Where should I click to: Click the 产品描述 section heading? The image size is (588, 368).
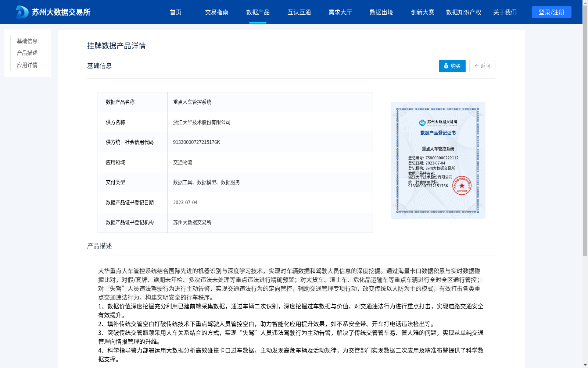click(100, 246)
